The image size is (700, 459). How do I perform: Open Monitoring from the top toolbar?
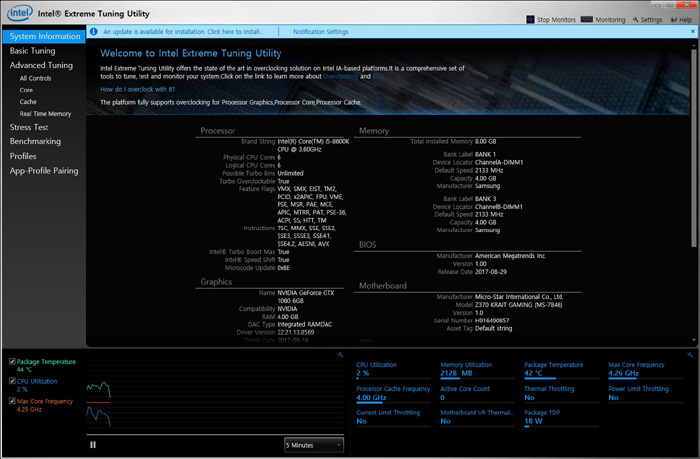pos(603,20)
